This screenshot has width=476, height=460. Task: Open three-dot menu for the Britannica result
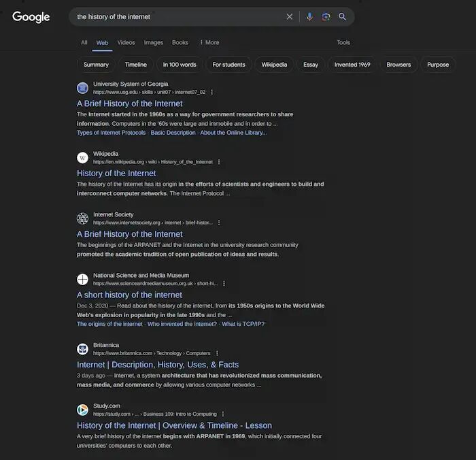pos(217,353)
